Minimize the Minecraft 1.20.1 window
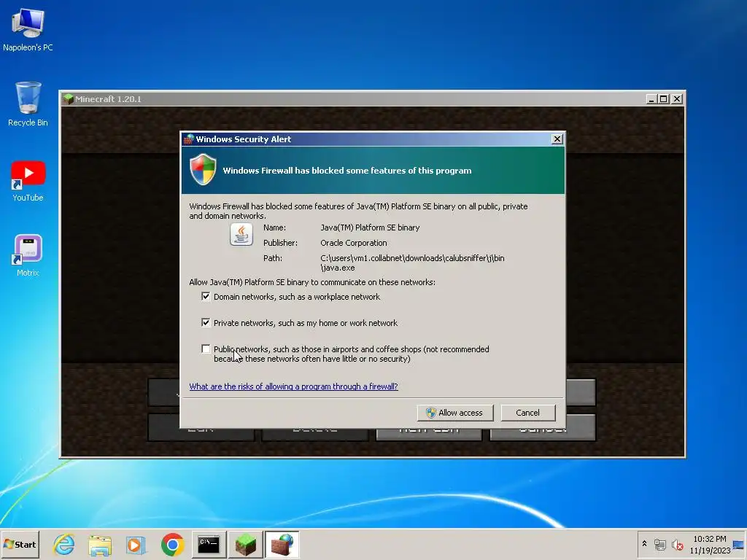This screenshot has width=747, height=560. [651, 99]
